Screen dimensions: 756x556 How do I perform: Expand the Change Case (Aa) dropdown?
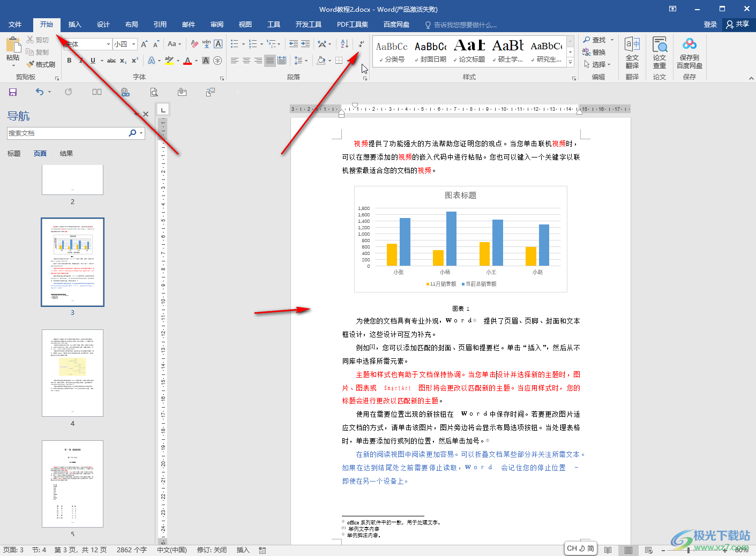click(x=175, y=44)
